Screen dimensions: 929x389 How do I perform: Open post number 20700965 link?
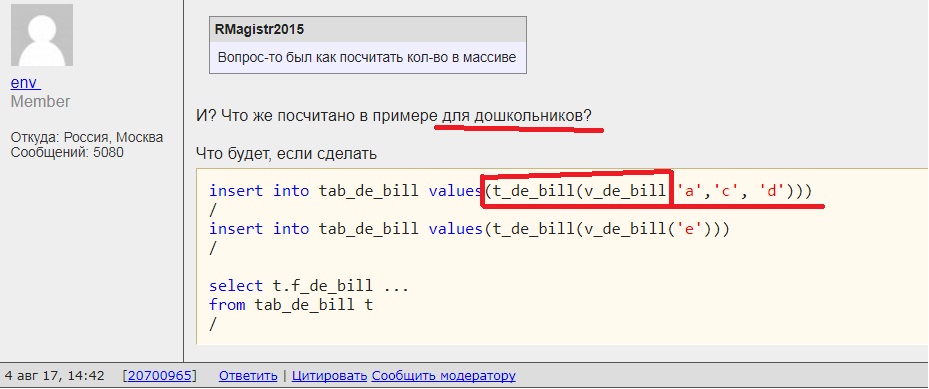[159, 375]
